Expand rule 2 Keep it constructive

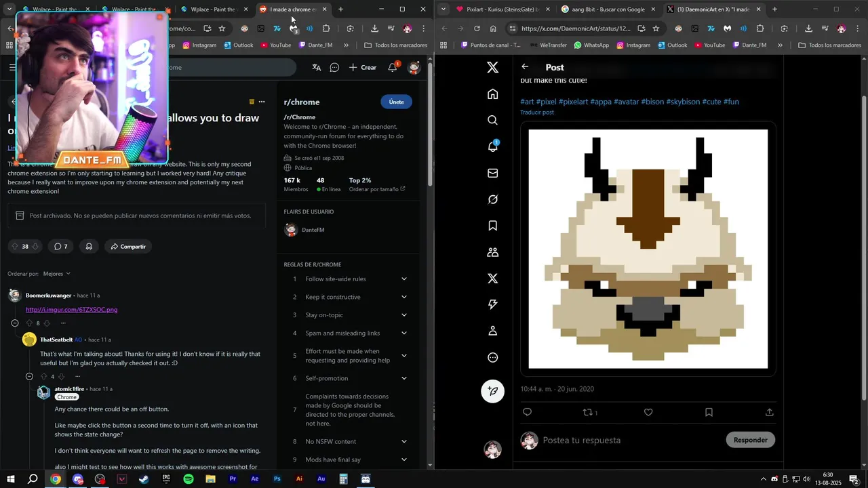coord(404,297)
